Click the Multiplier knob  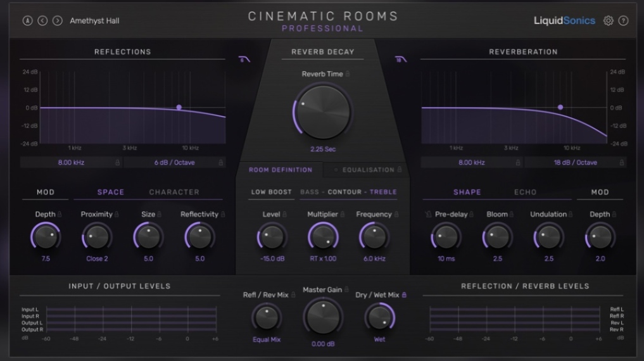[323, 237]
